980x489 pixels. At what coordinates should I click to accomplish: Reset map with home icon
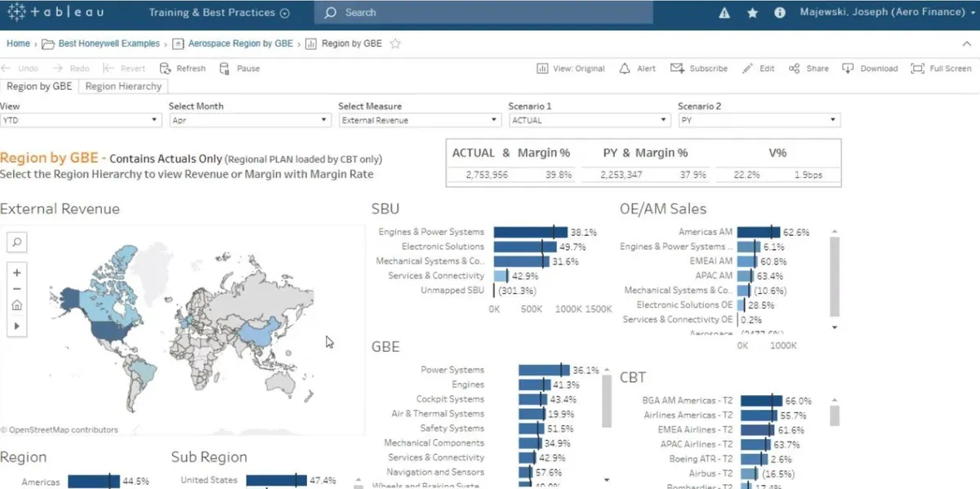(16, 306)
